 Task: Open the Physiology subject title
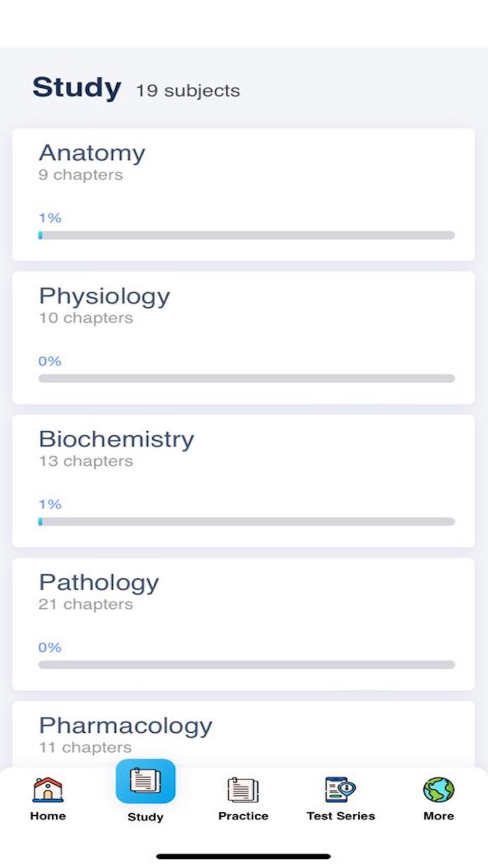click(x=104, y=296)
